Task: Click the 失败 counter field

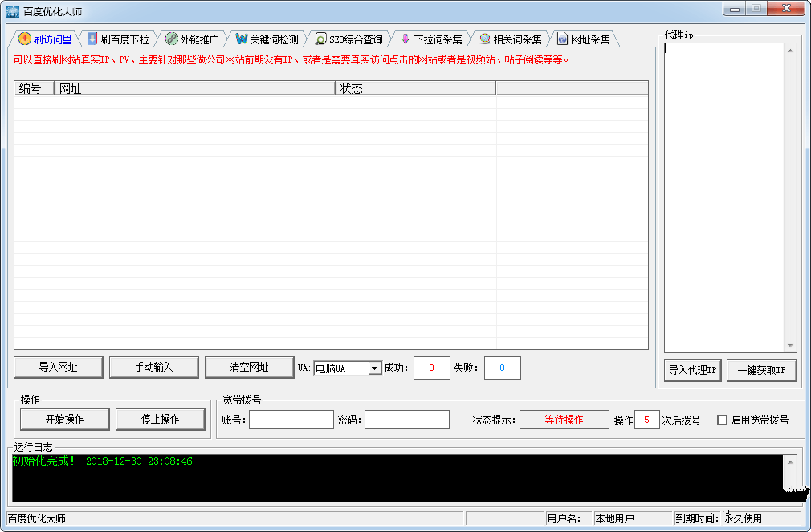Action: (x=502, y=368)
